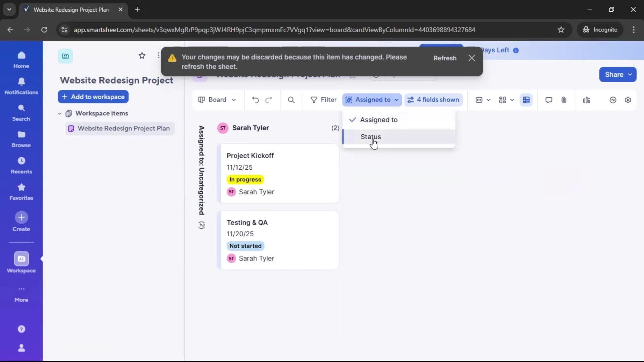Star this sheet as a favorite
Image resolution: width=644 pixels, height=362 pixels.
coord(142,55)
